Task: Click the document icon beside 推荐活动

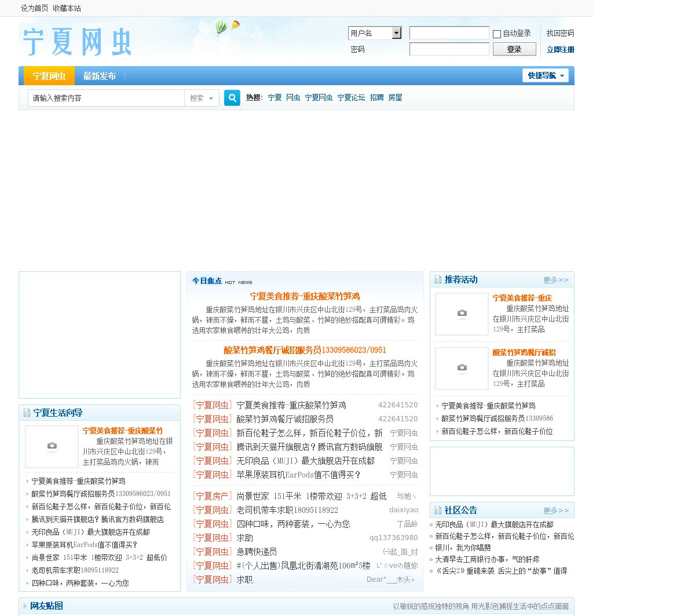Action: pos(438,280)
